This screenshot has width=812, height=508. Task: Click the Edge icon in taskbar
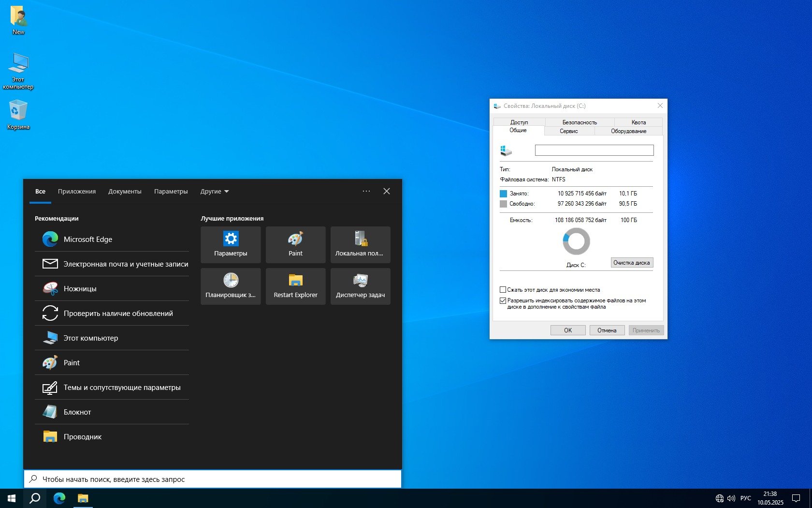[59, 498]
